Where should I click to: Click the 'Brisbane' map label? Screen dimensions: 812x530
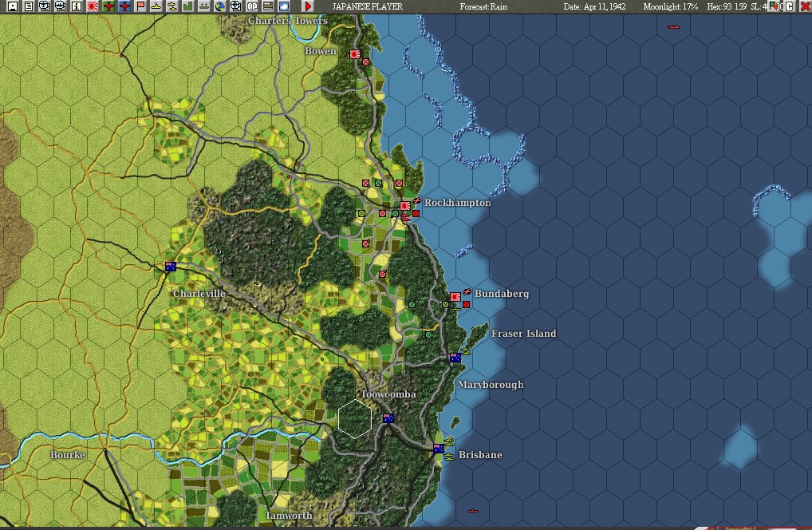(480, 454)
